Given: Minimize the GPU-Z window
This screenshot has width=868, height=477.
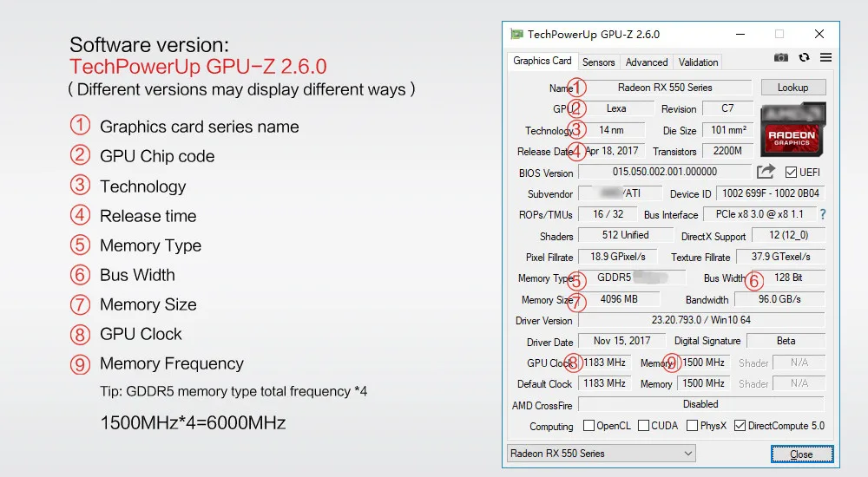Looking at the screenshot, I should [740, 35].
